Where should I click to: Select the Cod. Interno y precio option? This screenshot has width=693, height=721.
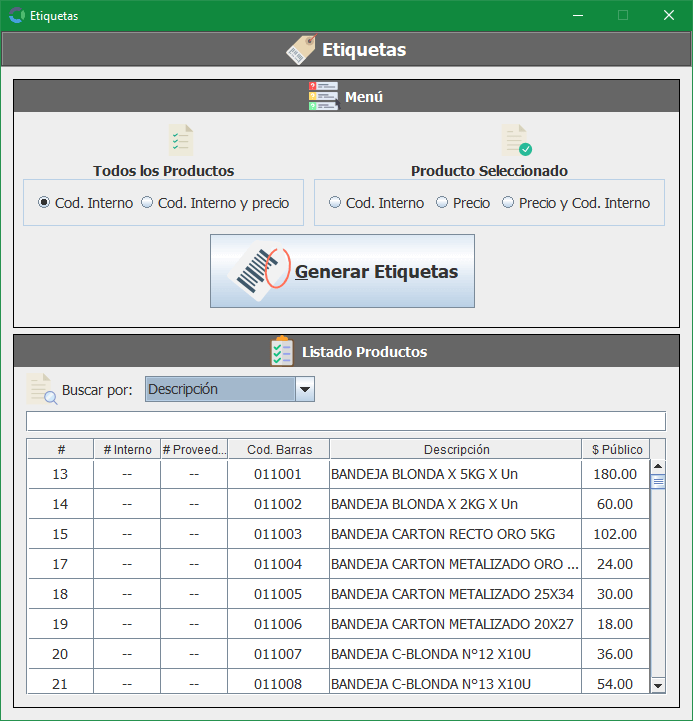147,203
